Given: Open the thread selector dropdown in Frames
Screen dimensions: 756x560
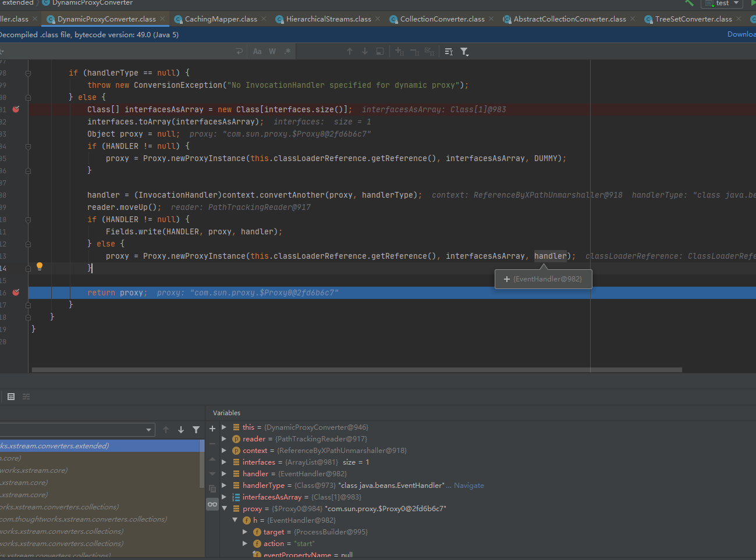Looking at the screenshot, I should (149, 430).
